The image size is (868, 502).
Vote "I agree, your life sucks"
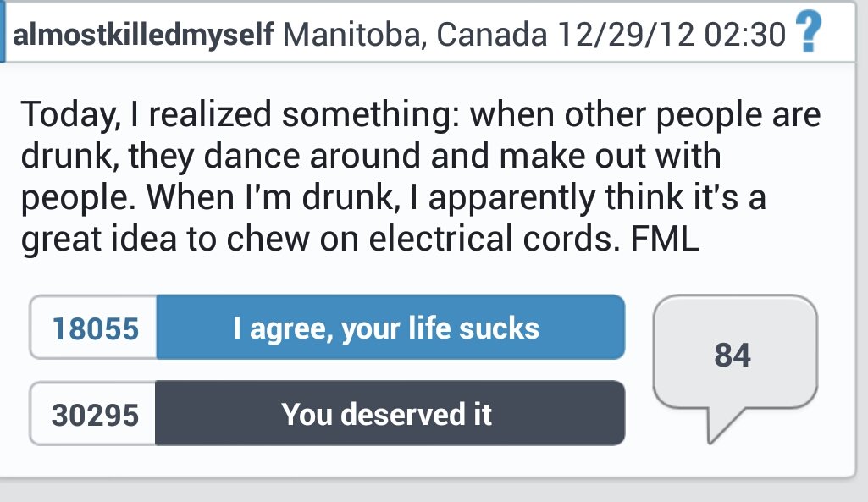click(x=390, y=328)
